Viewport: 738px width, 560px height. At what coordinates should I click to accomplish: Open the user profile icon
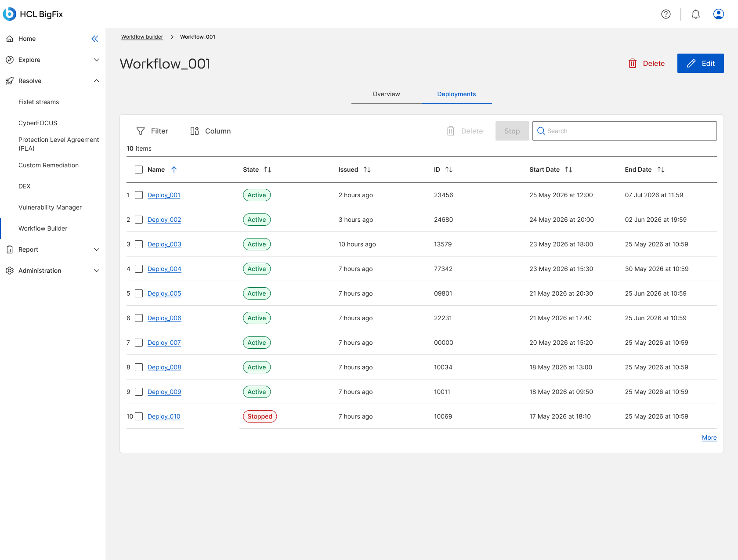click(x=719, y=14)
